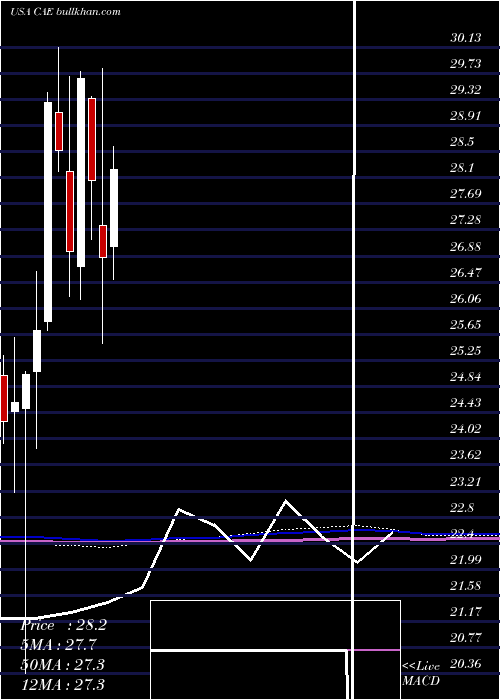Click the 28.91 price axis label
The height and width of the screenshot is (700, 500).
point(466,116)
